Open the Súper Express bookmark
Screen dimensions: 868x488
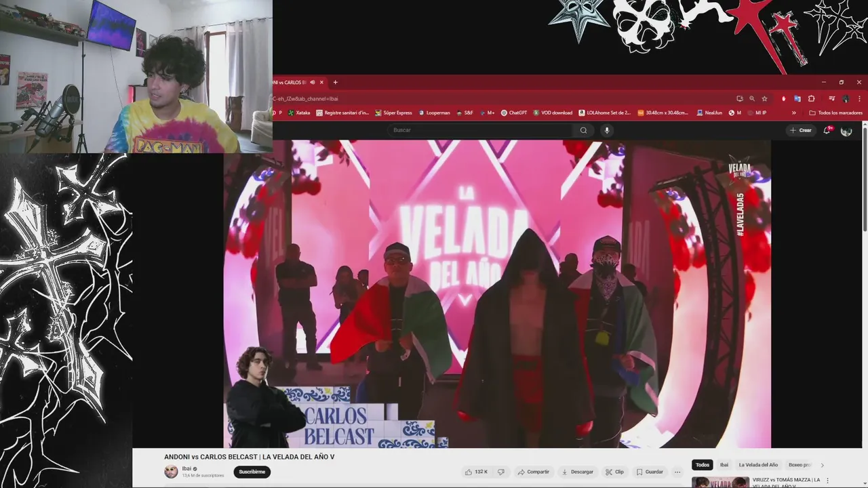click(x=393, y=113)
